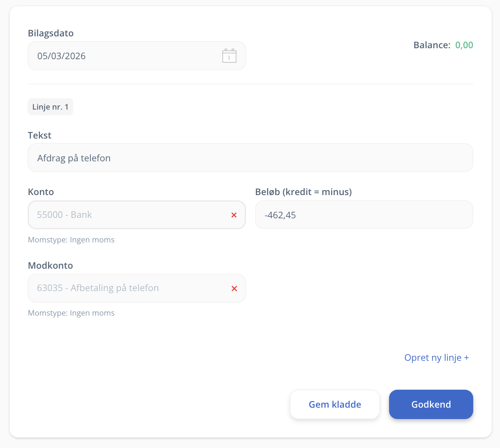Open the calendar picker icon for Bilagsdato

229,56
